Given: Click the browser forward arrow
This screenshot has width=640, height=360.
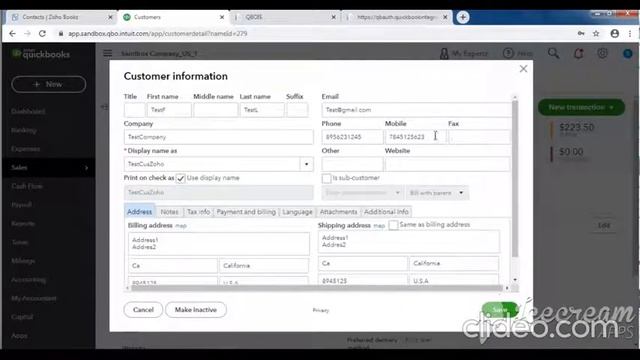Looking at the screenshot, I should 27,33.
